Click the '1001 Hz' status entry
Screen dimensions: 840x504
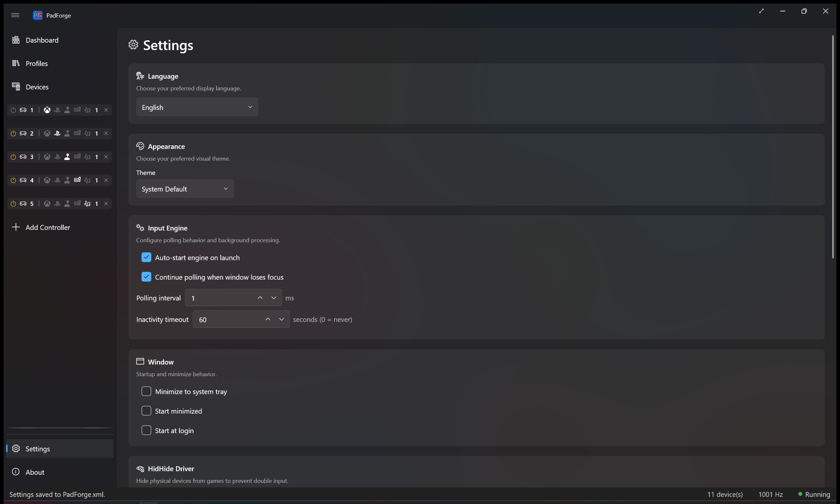click(x=771, y=495)
